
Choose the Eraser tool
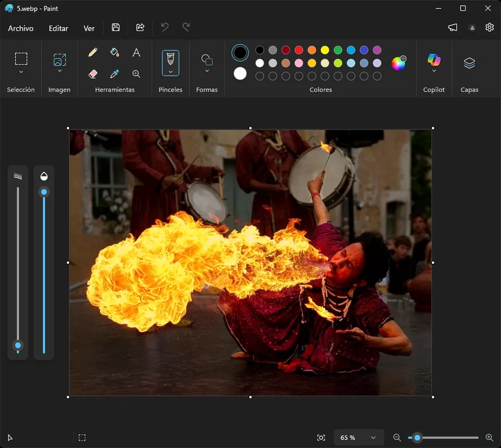93,74
